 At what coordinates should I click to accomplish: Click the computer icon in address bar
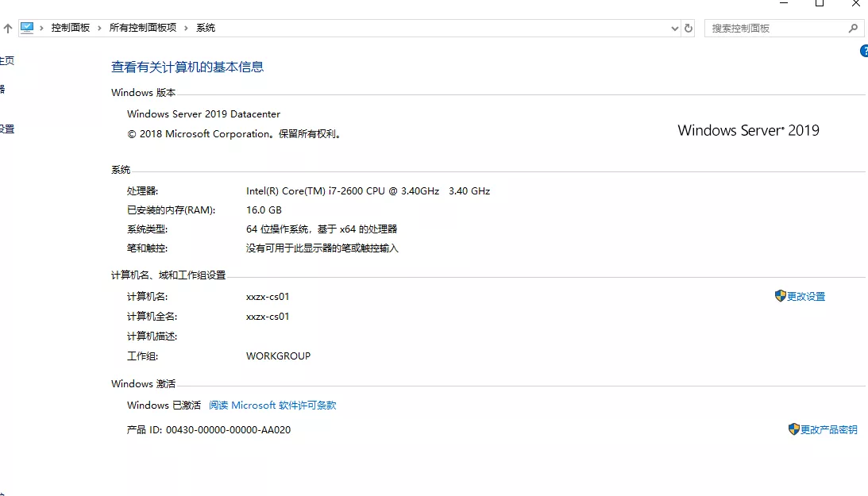[28, 28]
